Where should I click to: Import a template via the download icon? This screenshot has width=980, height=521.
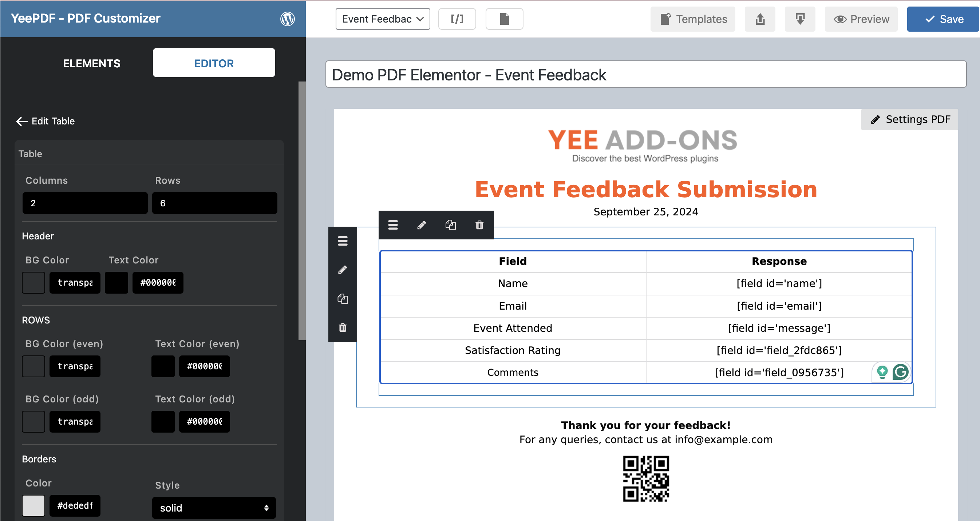point(800,19)
